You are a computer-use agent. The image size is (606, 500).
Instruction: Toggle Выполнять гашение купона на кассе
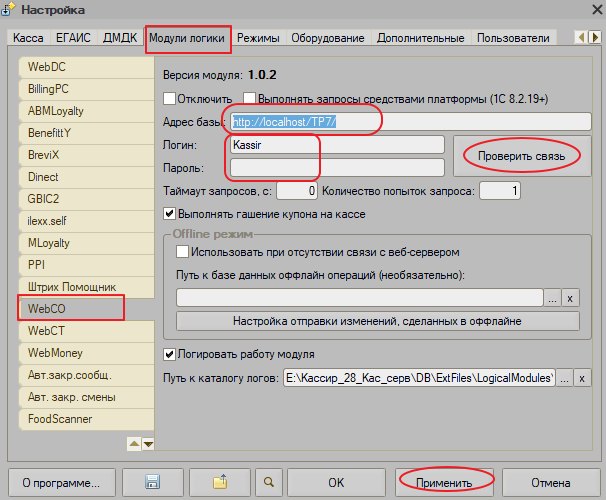point(169,214)
